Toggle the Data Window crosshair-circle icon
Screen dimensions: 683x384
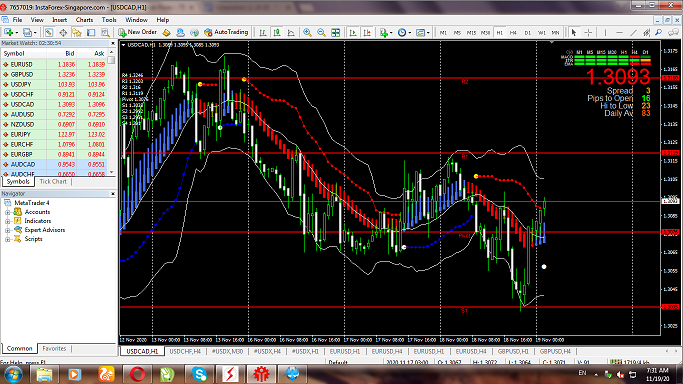[63, 32]
